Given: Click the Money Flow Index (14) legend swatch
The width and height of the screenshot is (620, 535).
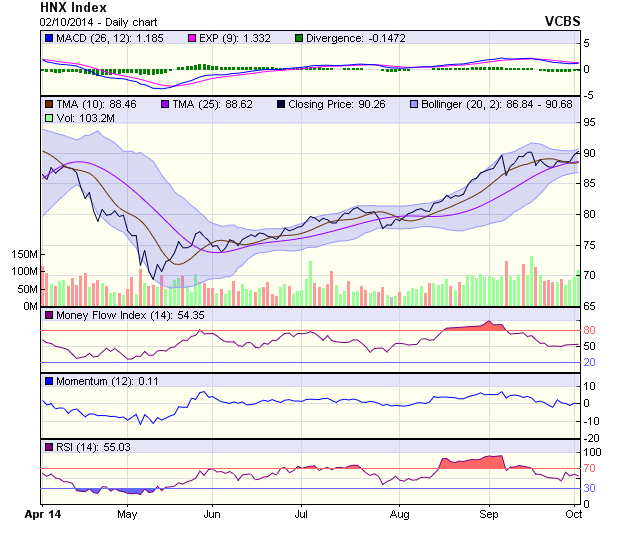Looking at the screenshot, I should (48, 316).
